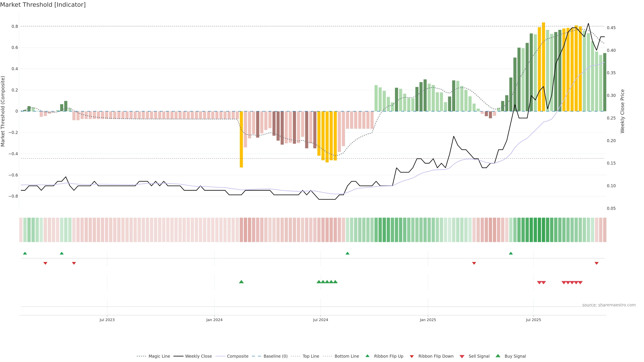Click the first green ribbon flip up marker
This screenshot has width=644, height=362.
25,253
